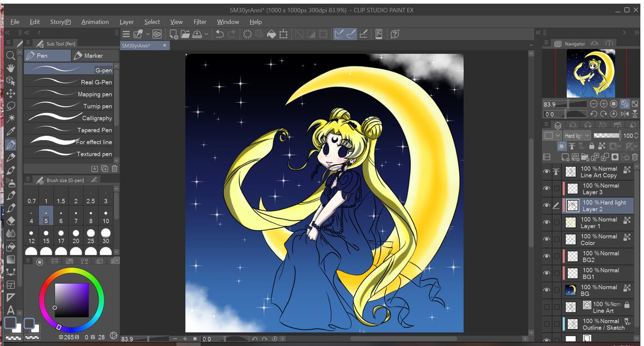Select the Zoom magnifier tool

coord(10,56)
